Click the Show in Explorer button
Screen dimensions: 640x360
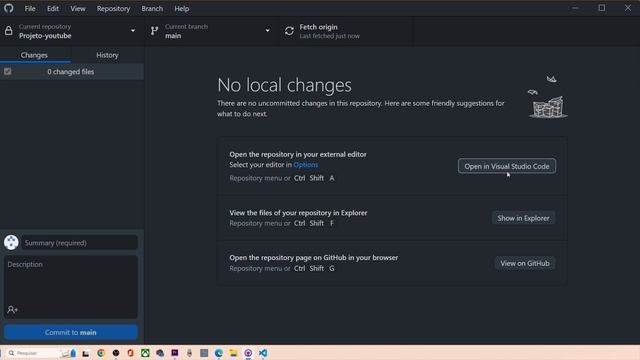click(523, 218)
